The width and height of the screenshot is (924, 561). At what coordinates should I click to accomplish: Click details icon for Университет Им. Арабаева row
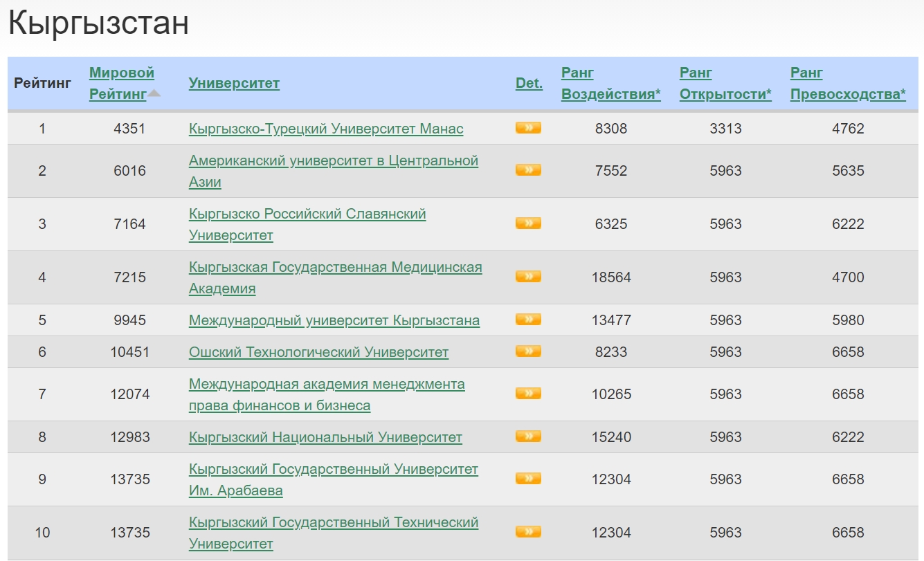click(528, 478)
